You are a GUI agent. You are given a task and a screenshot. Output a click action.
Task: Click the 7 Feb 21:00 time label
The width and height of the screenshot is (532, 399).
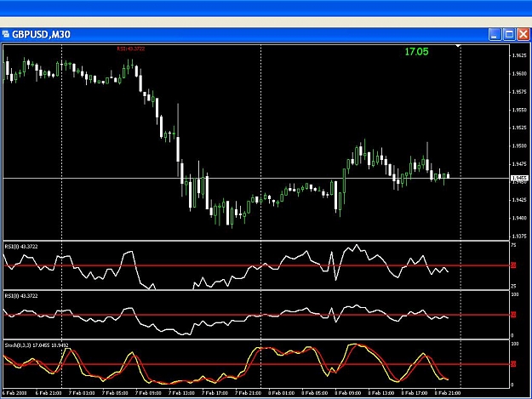248,393
